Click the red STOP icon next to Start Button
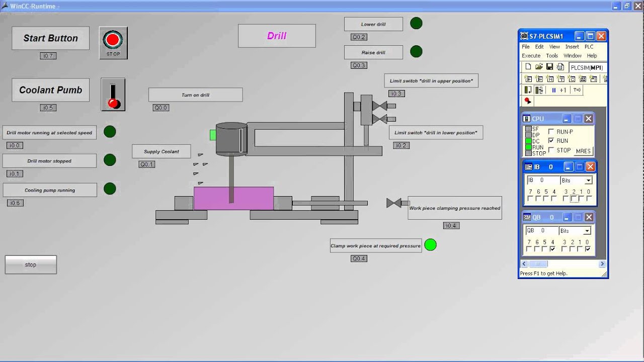Image resolution: width=644 pixels, height=362 pixels. [x=113, y=42]
